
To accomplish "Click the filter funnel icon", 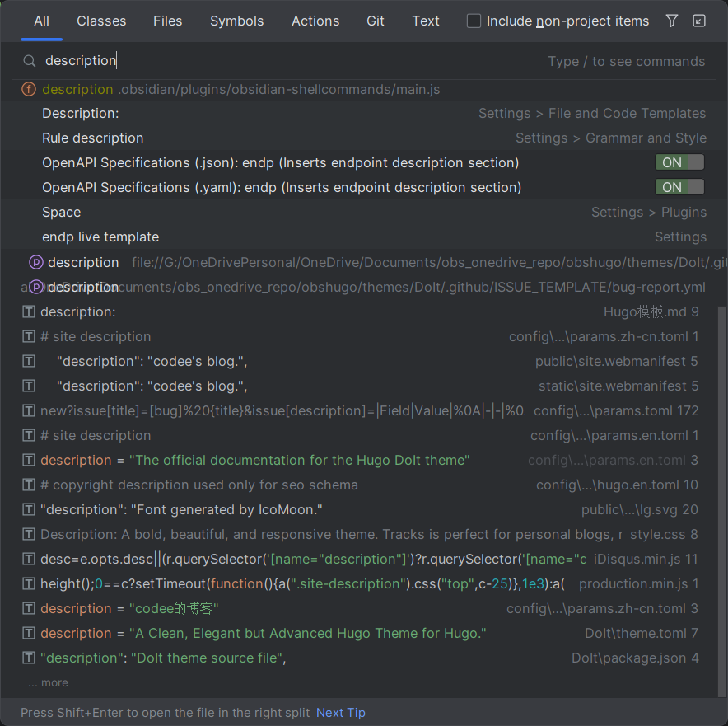I will click(x=672, y=21).
